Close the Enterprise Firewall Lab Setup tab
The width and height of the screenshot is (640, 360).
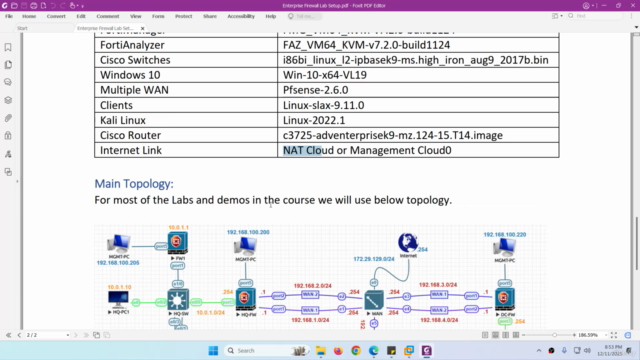pos(142,28)
